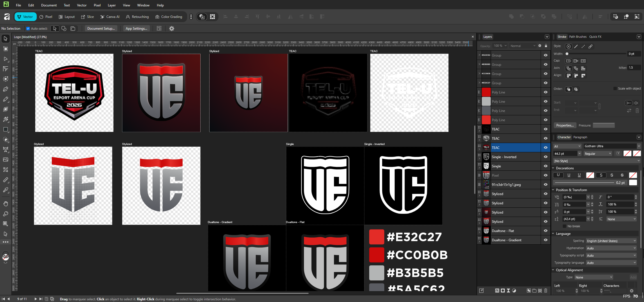Screen dimensions: 644x302
Task: Set stroke style to Dashed line
Action: point(583,46)
